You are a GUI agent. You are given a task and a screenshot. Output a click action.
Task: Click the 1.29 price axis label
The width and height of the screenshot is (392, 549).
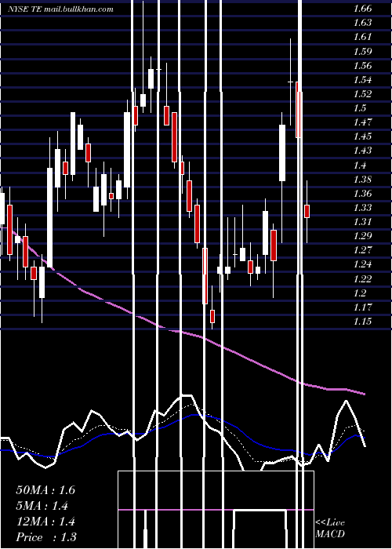point(362,235)
